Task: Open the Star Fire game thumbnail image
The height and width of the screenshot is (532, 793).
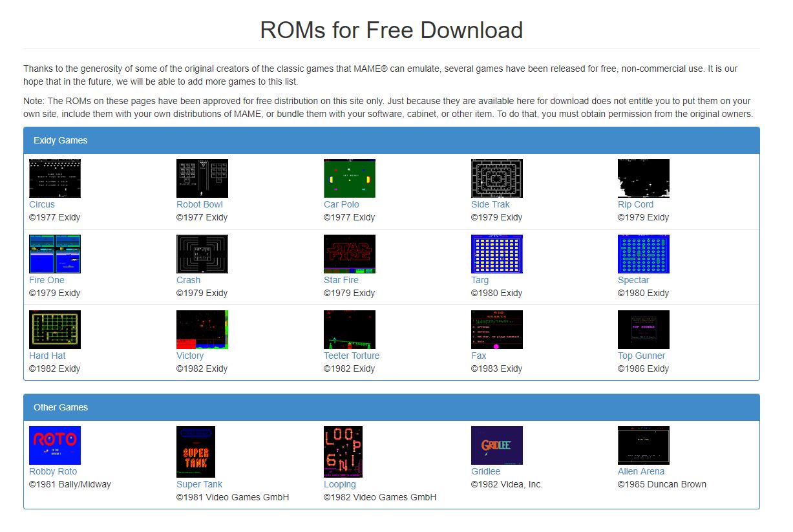Action: 349,254
